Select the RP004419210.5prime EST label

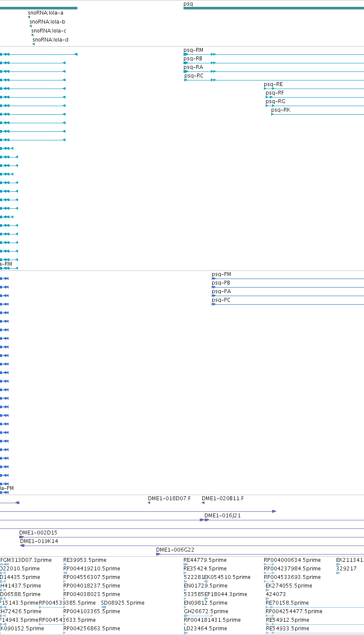(92, 569)
